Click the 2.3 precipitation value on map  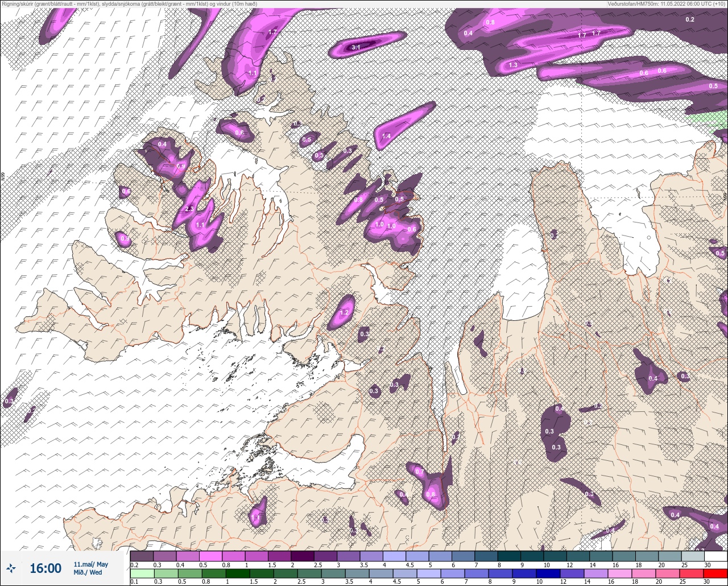tap(189, 209)
